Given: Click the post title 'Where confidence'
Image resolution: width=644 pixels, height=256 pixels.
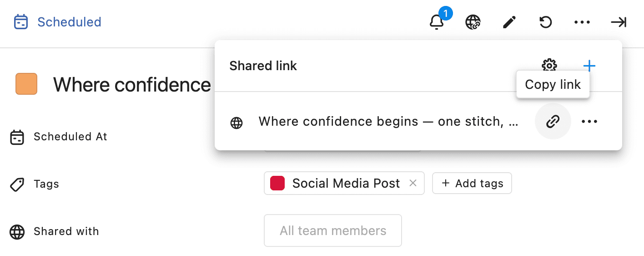Looking at the screenshot, I should pos(132,85).
